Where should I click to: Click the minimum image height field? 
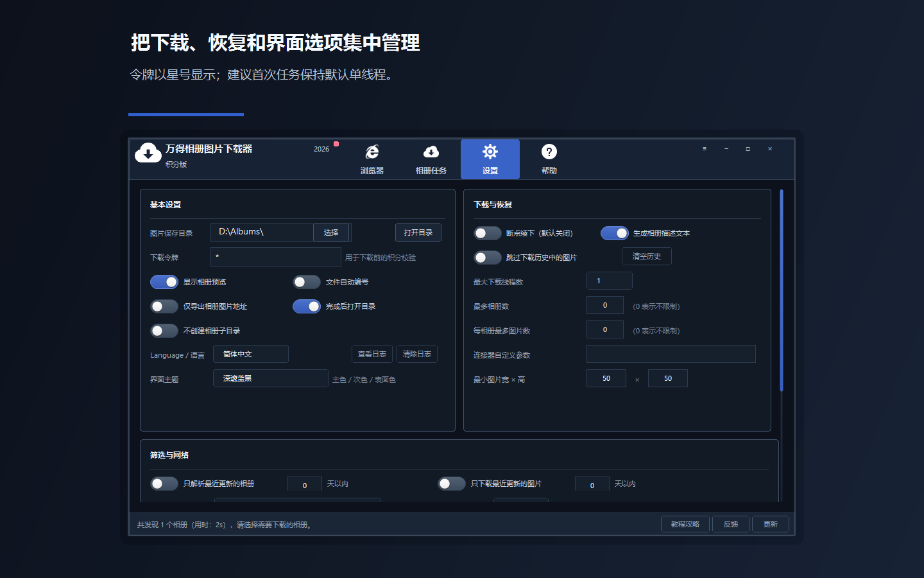pos(668,378)
